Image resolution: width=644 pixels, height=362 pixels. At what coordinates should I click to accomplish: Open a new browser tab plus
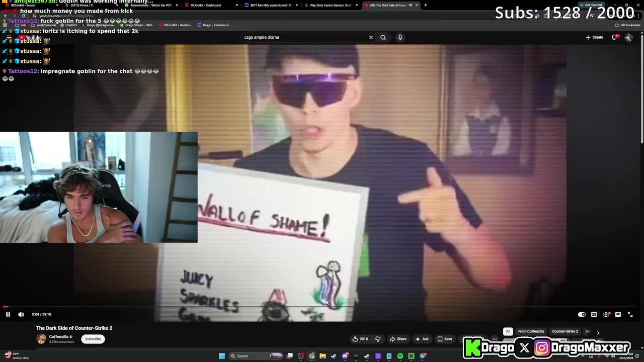[426, 5]
